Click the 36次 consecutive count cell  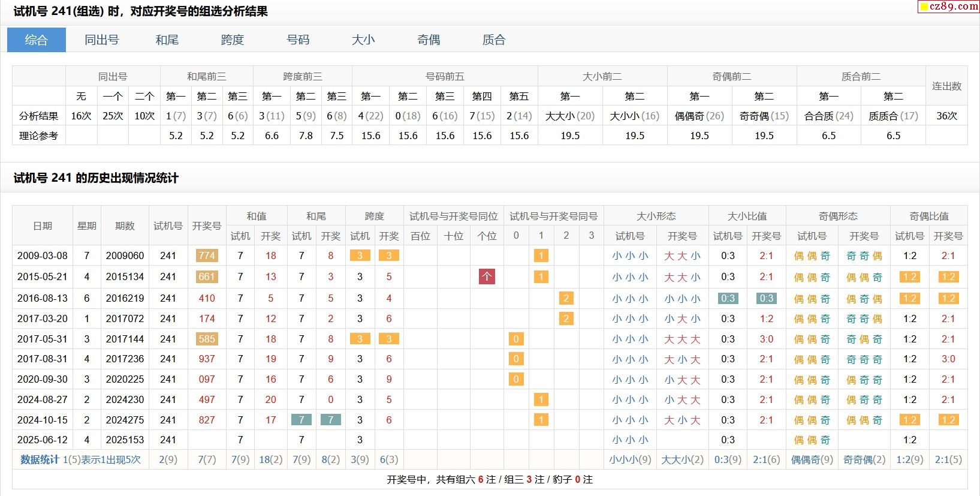click(947, 116)
